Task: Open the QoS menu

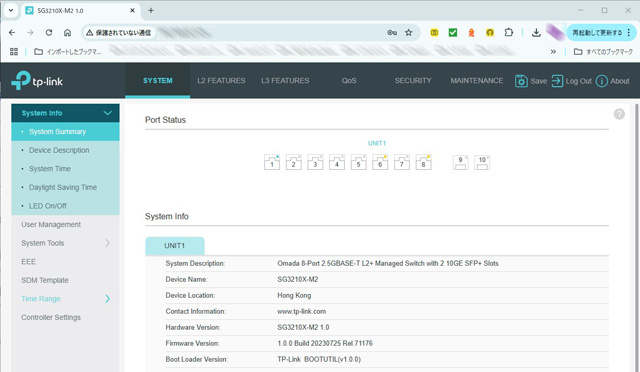Action: click(x=349, y=80)
